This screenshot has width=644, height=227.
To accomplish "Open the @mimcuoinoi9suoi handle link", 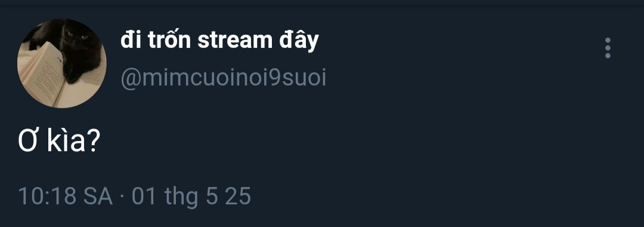I will 224,78.
